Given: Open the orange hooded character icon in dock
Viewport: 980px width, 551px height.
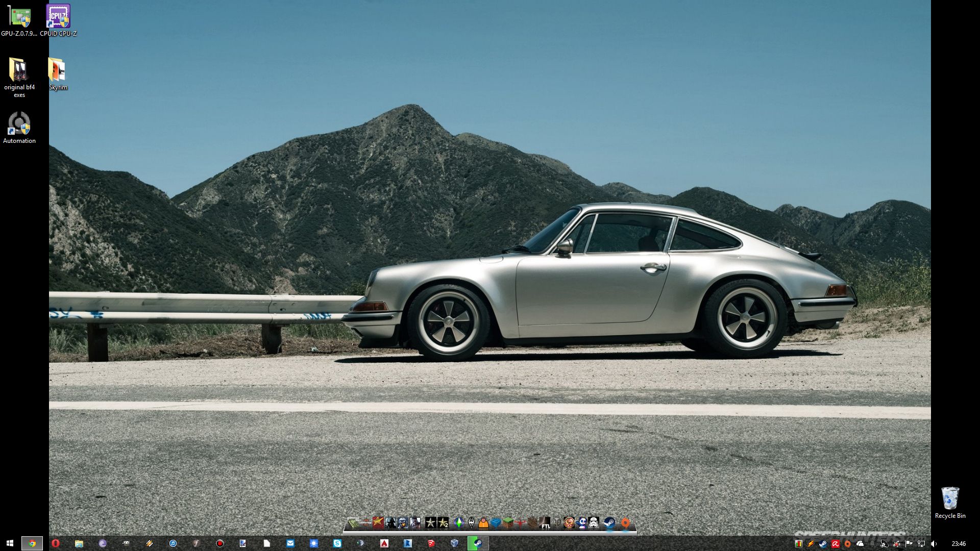Looking at the screenshot, I should pyautogui.click(x=483, y=522).
